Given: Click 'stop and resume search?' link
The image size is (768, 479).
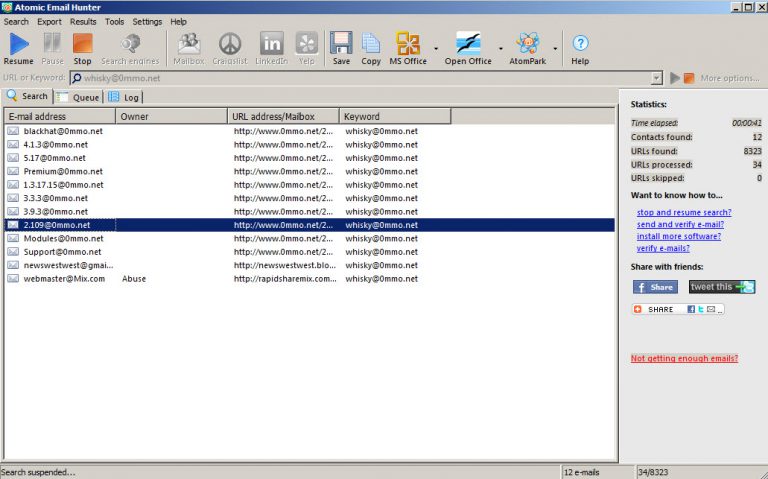Looking at the screenshot, I should (x=684, y=212).
